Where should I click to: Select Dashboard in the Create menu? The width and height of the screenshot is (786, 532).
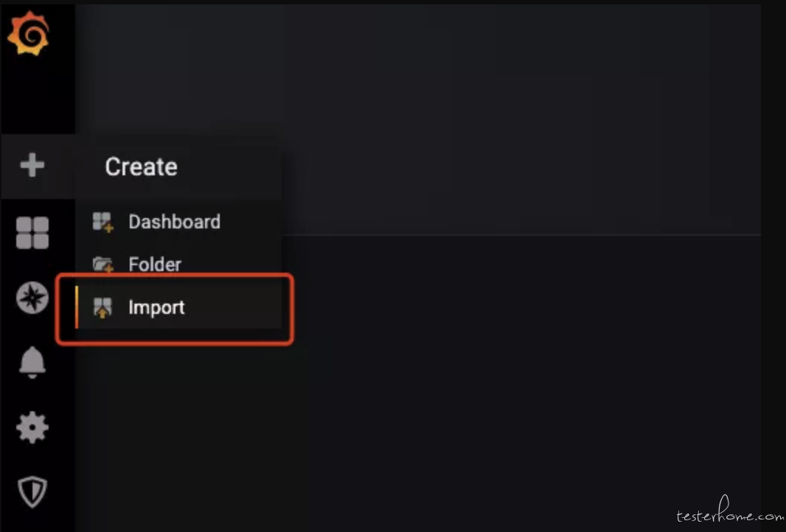[175, 222]
